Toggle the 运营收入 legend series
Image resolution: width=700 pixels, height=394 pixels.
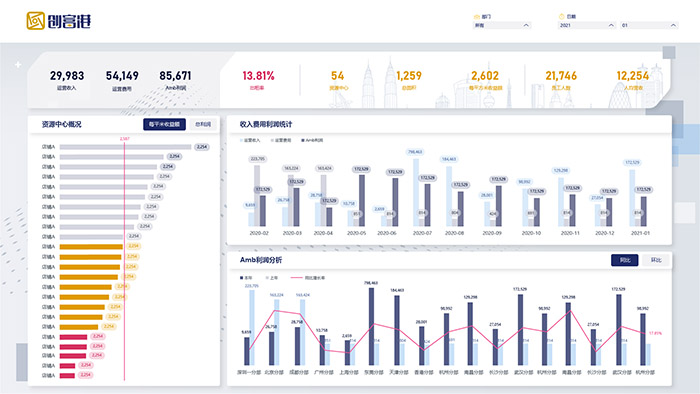(x=250, y=140)
